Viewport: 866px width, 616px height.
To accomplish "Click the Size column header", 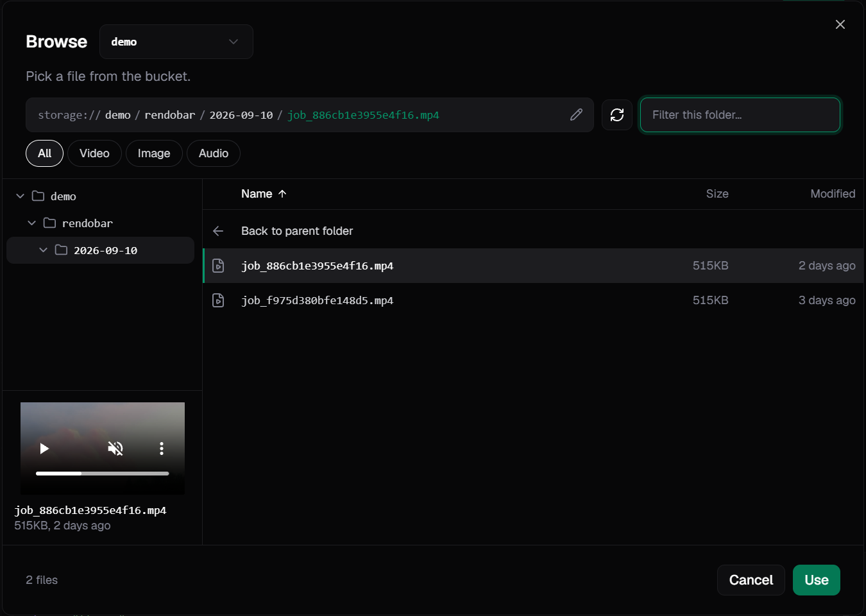I will click(x=717, y=194).
